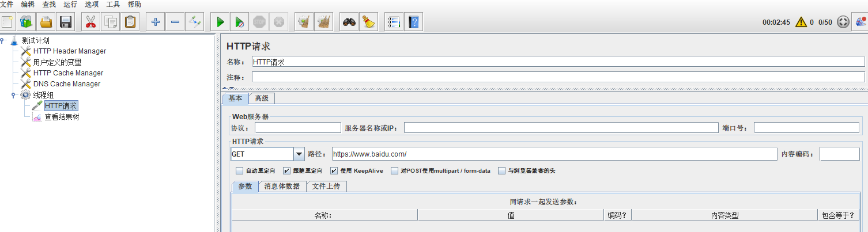This screenshot has height=232, width=868.
Task: Click the 协议 input field
Action: pyautogui.click(x=297, y=128)
